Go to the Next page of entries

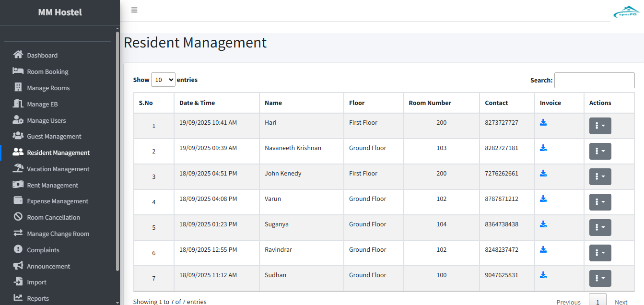click(x=621, y=302)
